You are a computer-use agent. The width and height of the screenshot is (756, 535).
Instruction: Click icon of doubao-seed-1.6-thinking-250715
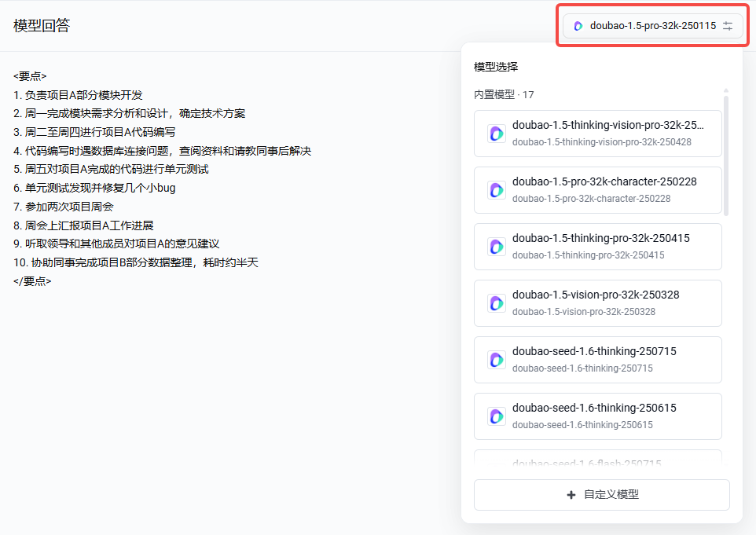pyautogui.click(x=496, y=360)
